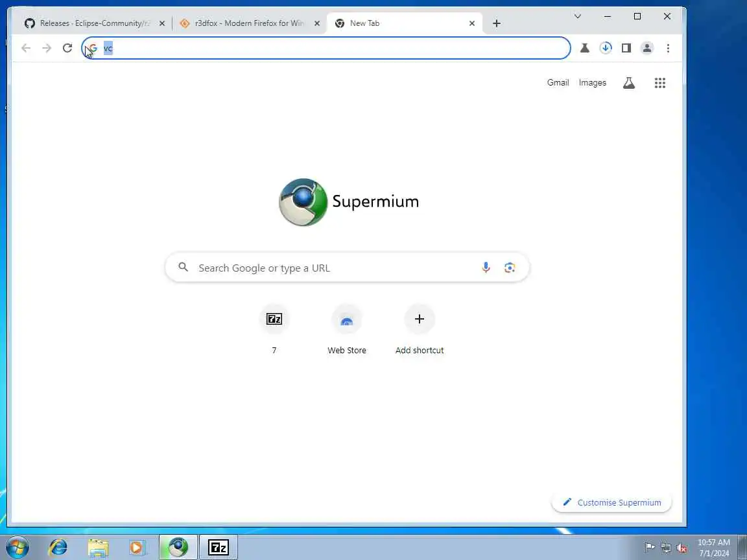Add a new shortcut tile
Viewport: 747px width, 560px height.
420,329
